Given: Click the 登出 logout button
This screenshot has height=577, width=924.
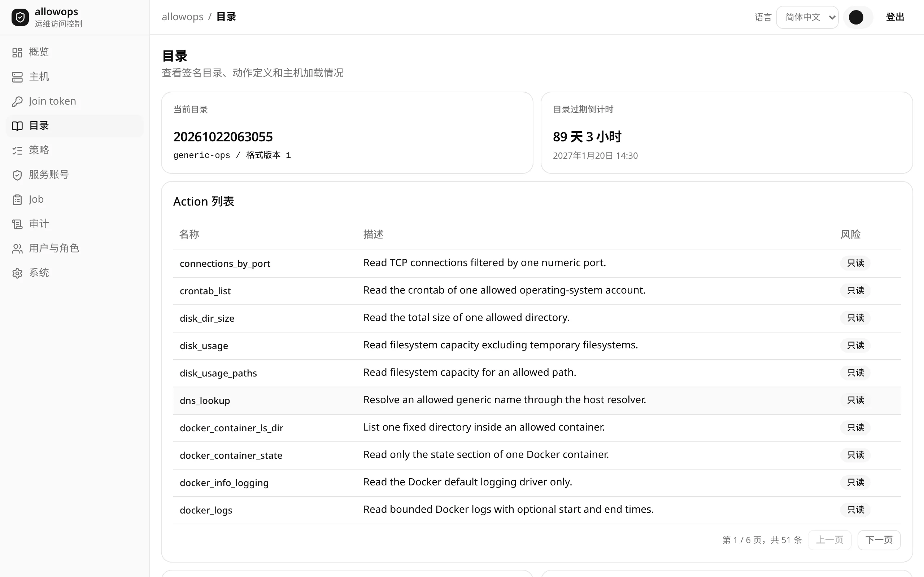Looking at the screenshot, I should click(x=895, y=17).
